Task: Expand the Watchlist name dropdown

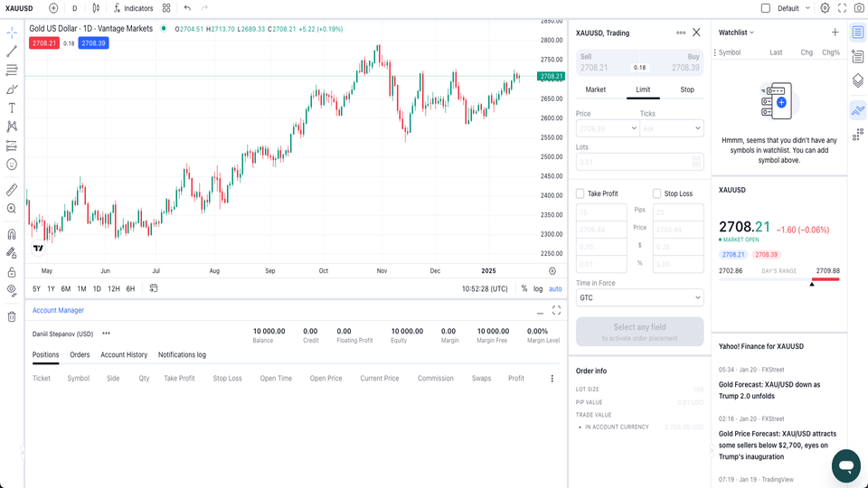Action: tap(736, 33)
